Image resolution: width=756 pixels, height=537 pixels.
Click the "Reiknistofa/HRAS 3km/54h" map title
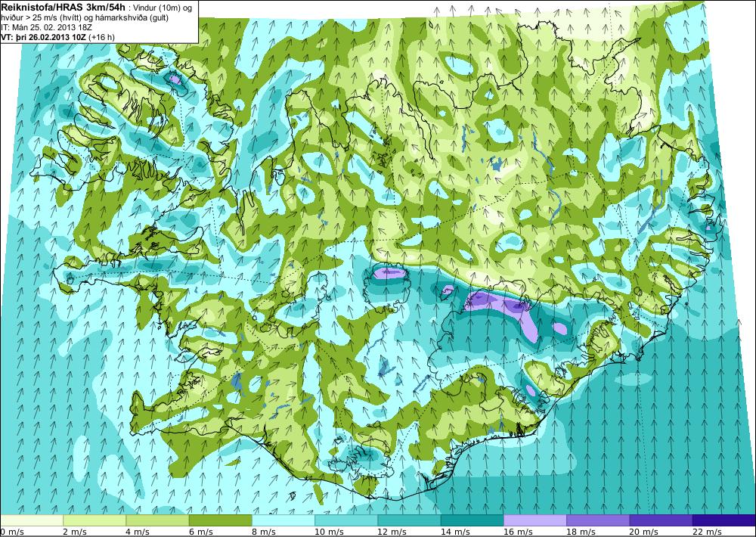coord(62,6)
